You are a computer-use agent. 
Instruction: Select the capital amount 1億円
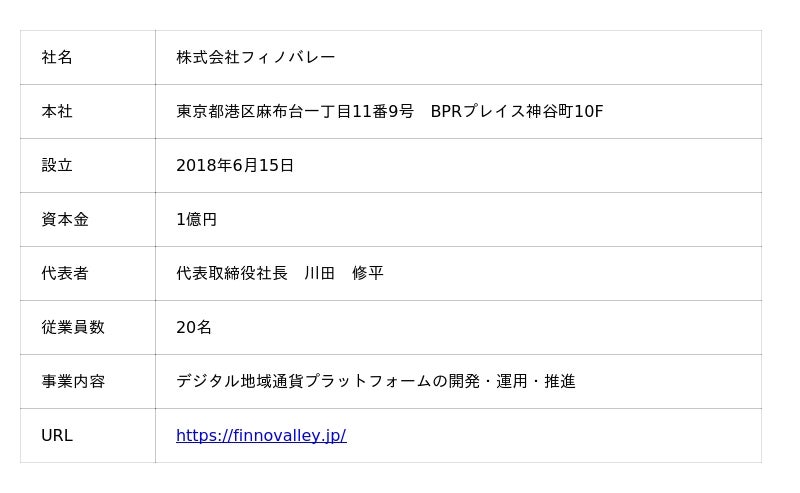(x=196, y=219)
